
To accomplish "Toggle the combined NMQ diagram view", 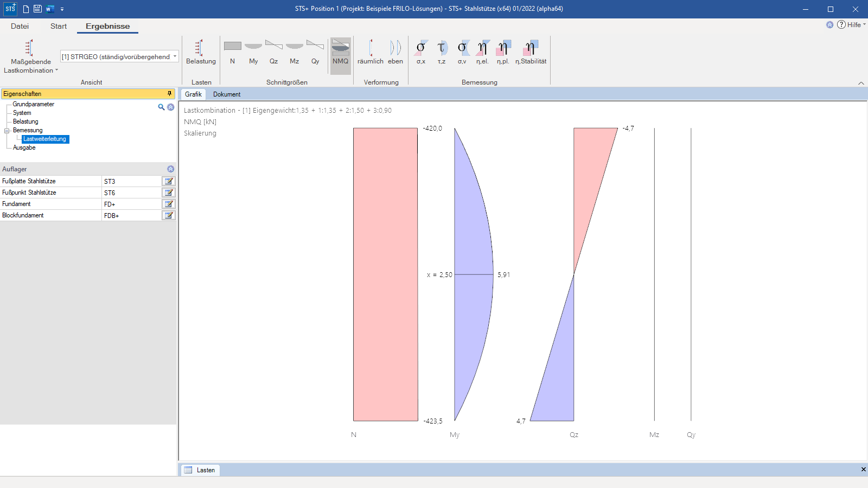I will (341, 55).
